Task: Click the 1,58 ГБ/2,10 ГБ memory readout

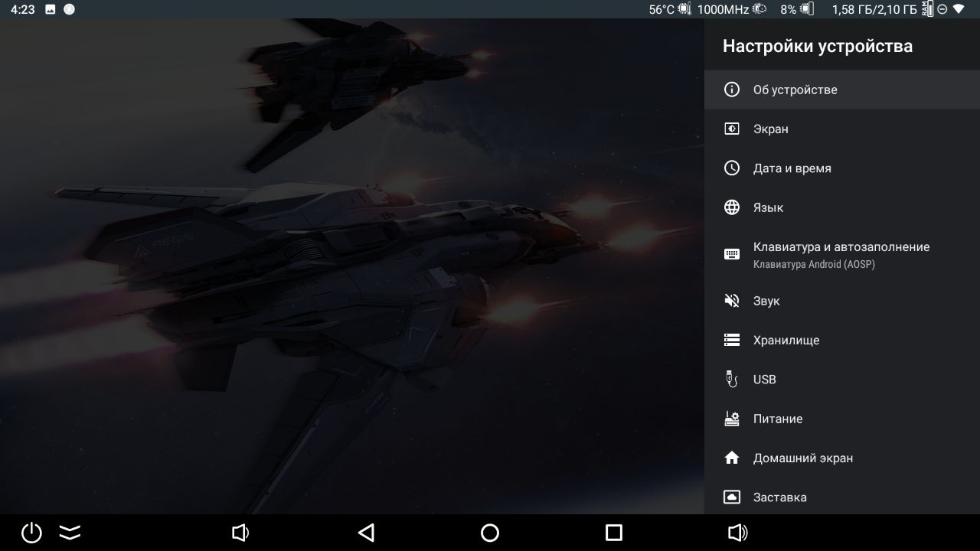Action: click(874, 9)
